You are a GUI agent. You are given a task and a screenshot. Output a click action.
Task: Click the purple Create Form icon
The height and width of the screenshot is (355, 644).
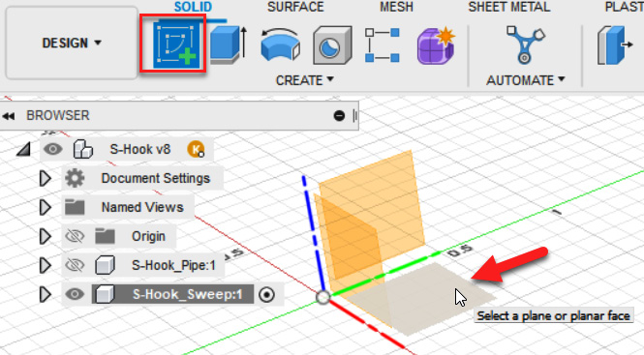(436, 45)
